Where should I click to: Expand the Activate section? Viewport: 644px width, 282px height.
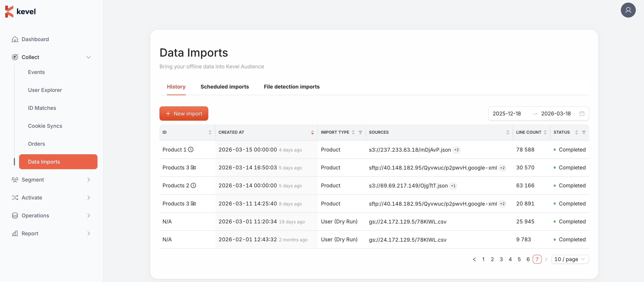89,198
